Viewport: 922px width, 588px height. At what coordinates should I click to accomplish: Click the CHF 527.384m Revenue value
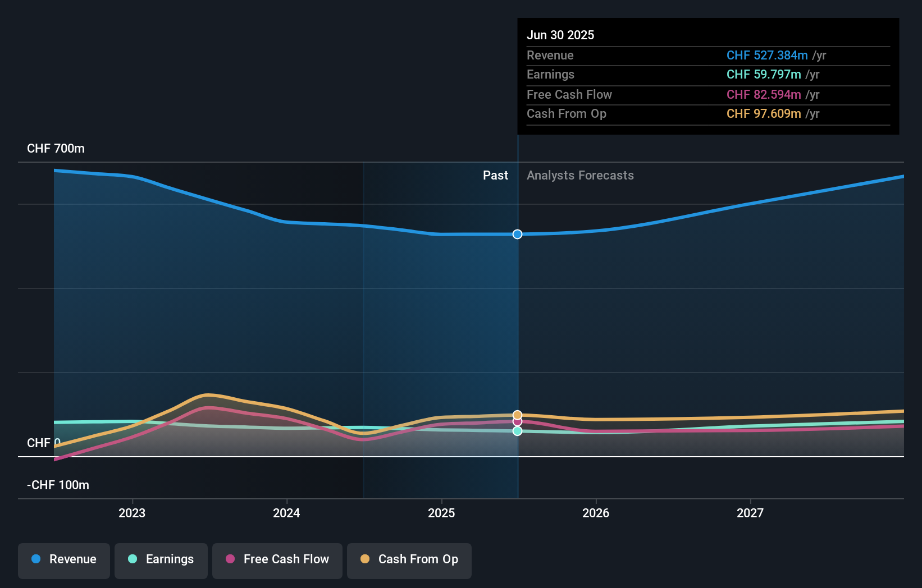768,56
